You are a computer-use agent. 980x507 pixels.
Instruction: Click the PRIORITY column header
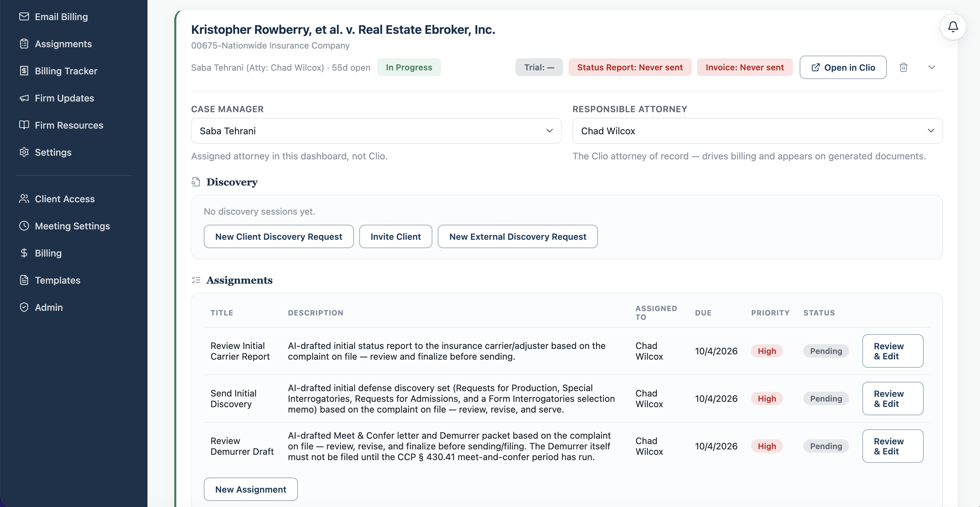point(770,312)
